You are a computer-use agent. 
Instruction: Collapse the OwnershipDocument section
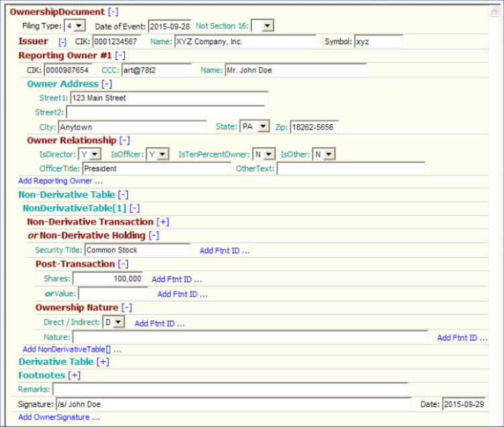pyautogui.click(x=113, y=12)
